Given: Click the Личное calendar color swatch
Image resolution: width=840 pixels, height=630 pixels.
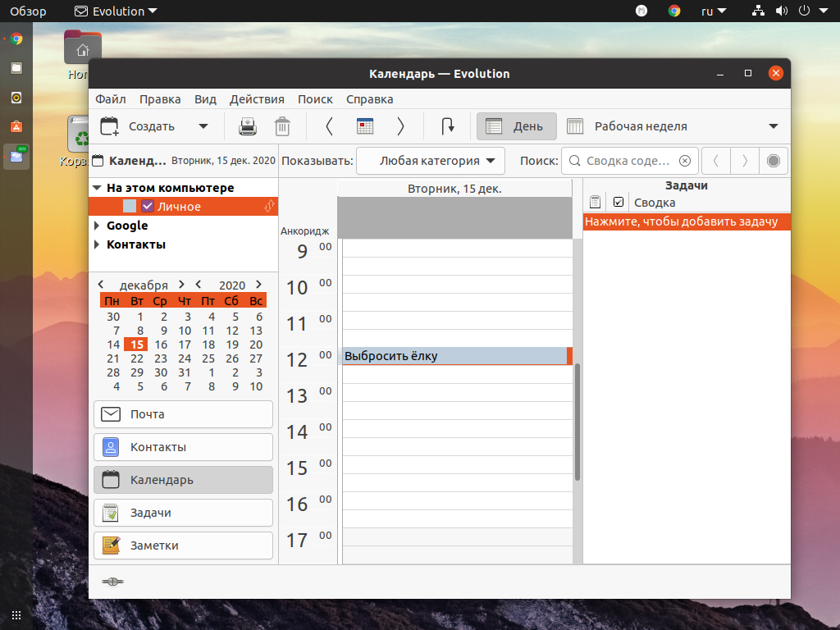Looking at the screenshot, I should [x=130, y=206].
